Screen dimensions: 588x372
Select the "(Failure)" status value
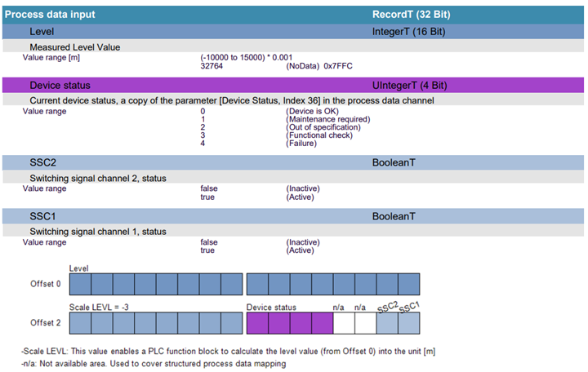[302, 144]
